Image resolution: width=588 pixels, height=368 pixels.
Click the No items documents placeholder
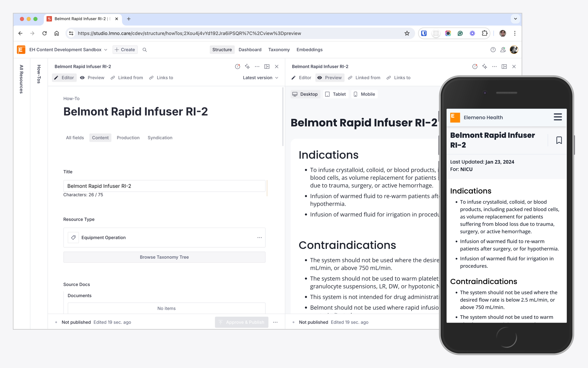[x=166, y=308]
